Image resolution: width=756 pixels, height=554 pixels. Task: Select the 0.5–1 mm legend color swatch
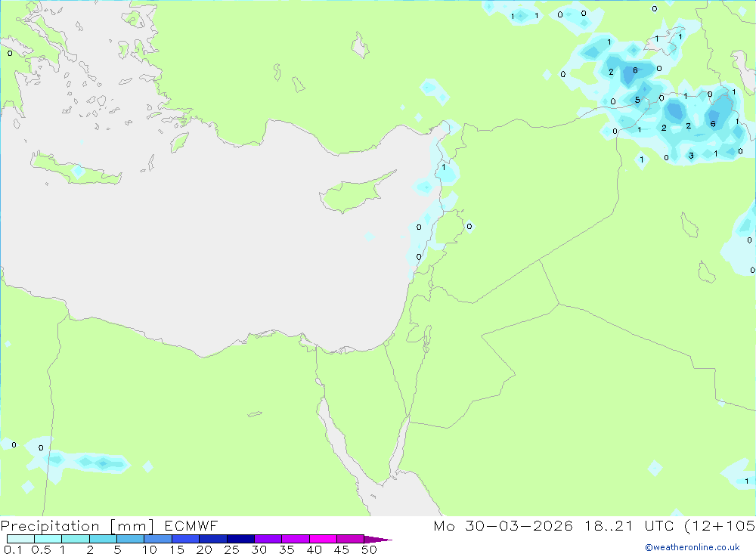tap(48, 539)
